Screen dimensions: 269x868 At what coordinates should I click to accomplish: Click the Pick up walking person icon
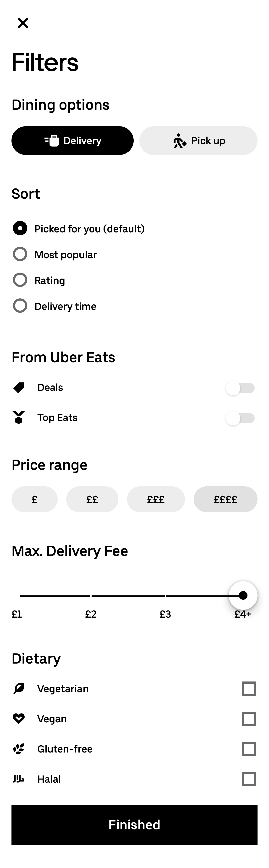(x=180, y=141)
